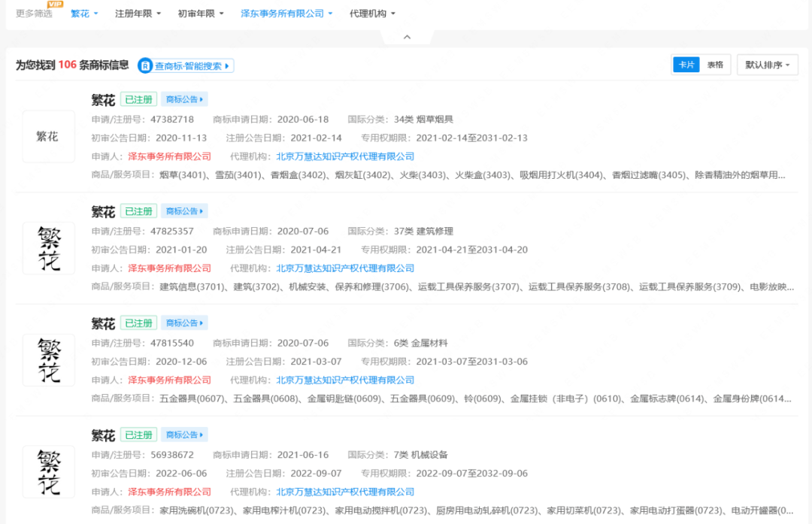Click the 7类 机械设备 classification text

[420, 455]
